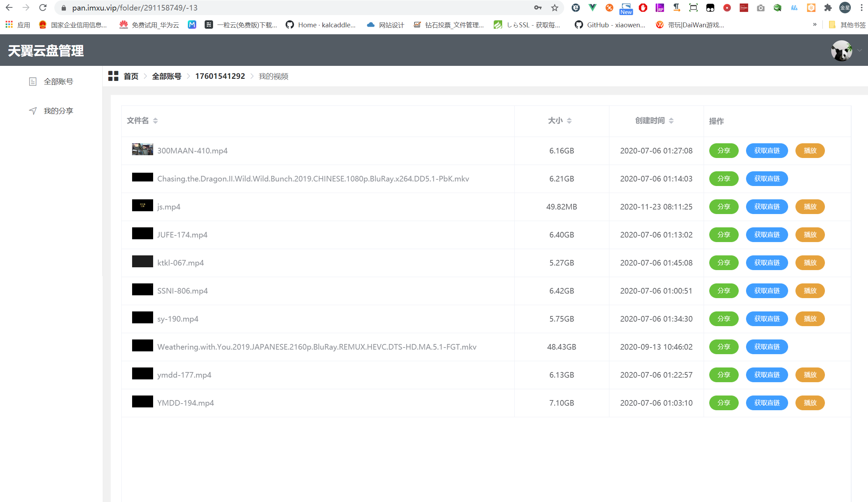Click 获取直链 for Weathering.with.You mkv

(767, 347)
